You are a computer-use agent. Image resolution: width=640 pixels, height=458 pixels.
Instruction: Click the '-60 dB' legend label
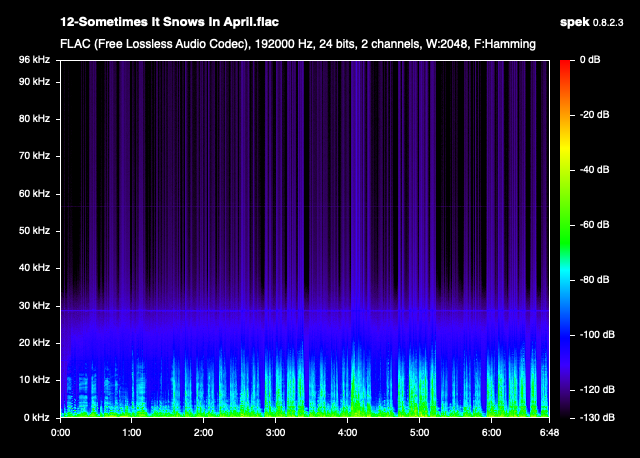click(595, 225)
